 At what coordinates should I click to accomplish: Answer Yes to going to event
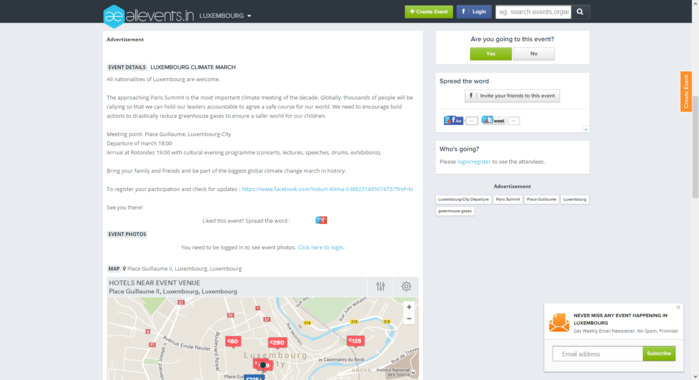point(491,54)
